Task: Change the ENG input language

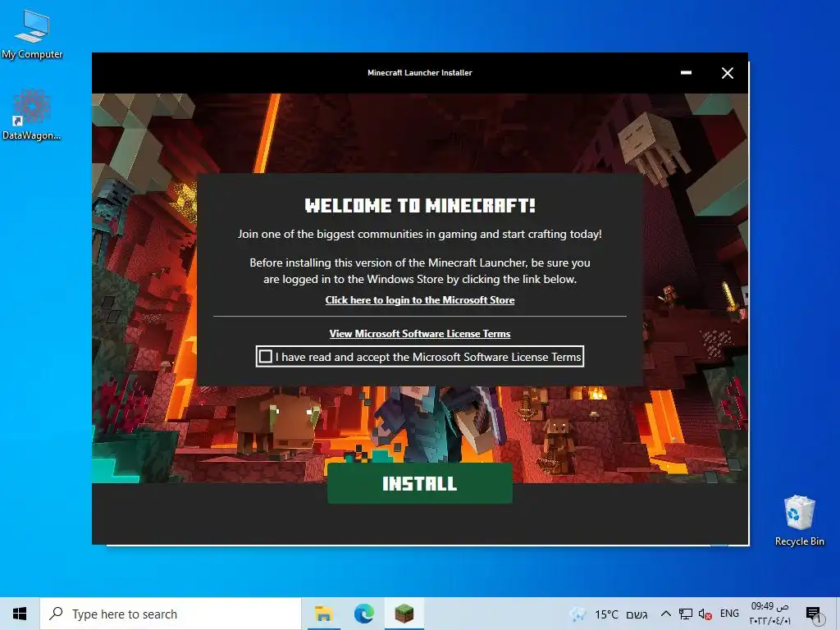Action: [729, 614]
